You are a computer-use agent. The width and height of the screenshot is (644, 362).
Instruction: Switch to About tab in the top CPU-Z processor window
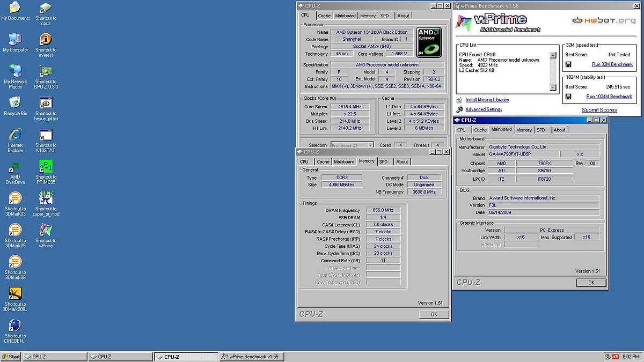[404, 16]
